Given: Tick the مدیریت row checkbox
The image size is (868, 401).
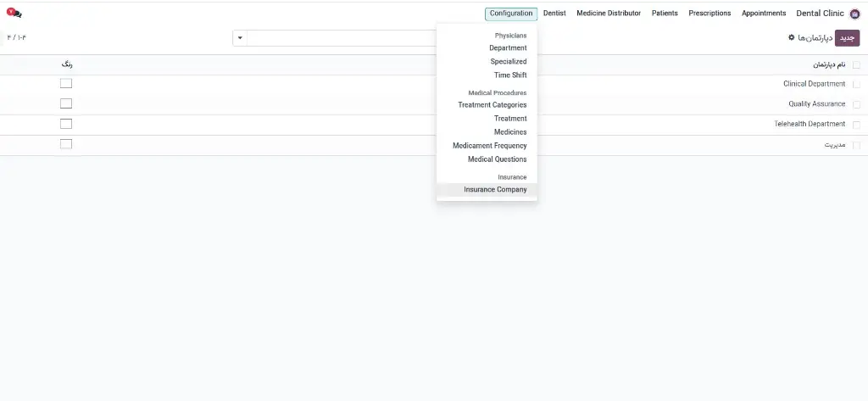Looking at the screenshot, I should (x=856, y=145).
